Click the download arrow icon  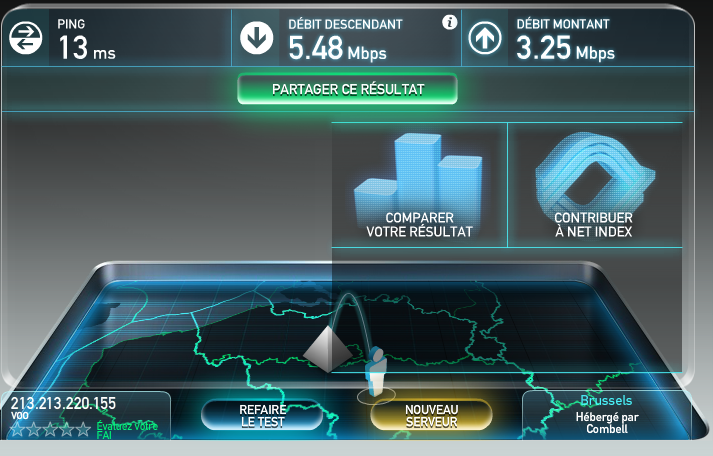coord(257,38)
